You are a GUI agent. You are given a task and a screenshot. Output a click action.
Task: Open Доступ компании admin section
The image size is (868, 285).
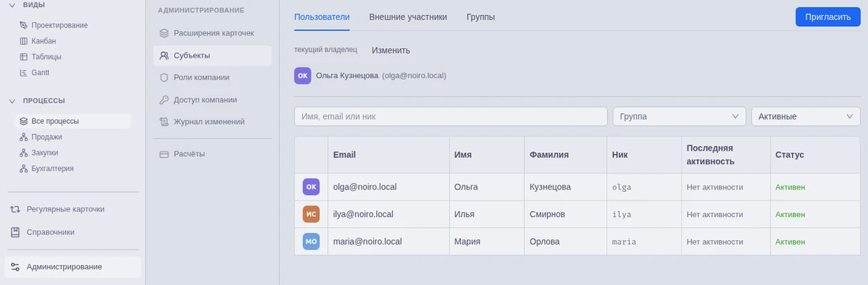pos(213,100)
